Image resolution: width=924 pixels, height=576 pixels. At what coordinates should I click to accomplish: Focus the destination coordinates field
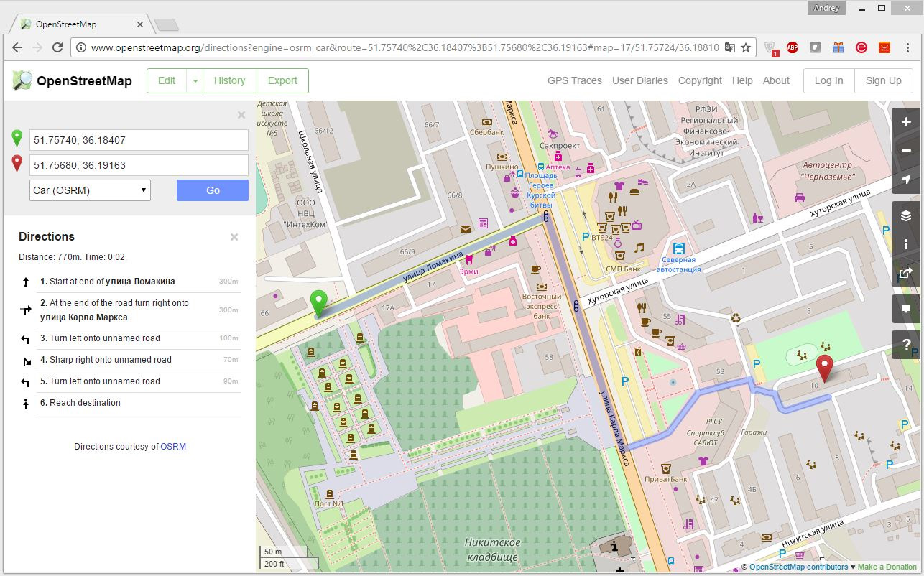click(139, 165)
